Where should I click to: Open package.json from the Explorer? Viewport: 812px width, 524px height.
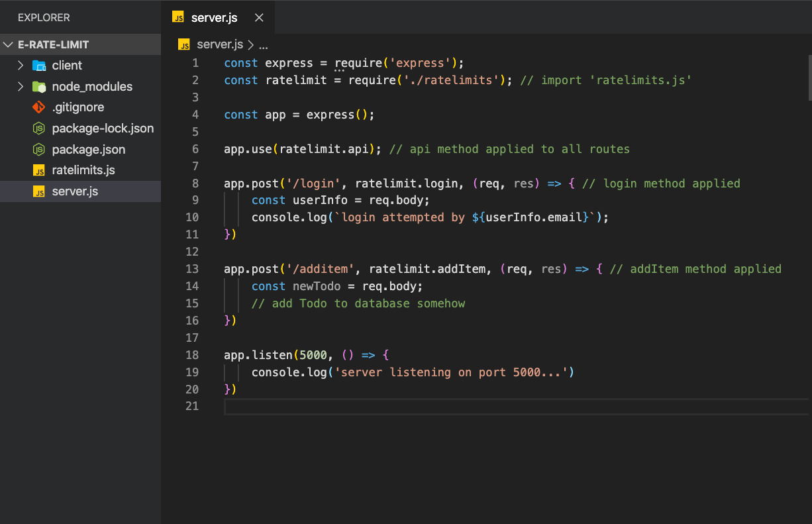[89, 150]
